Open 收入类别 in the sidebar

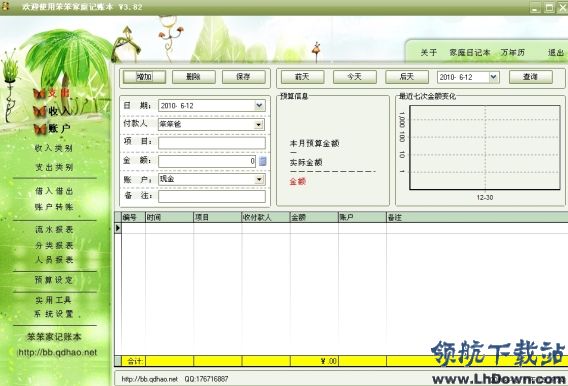coord(54,148)
